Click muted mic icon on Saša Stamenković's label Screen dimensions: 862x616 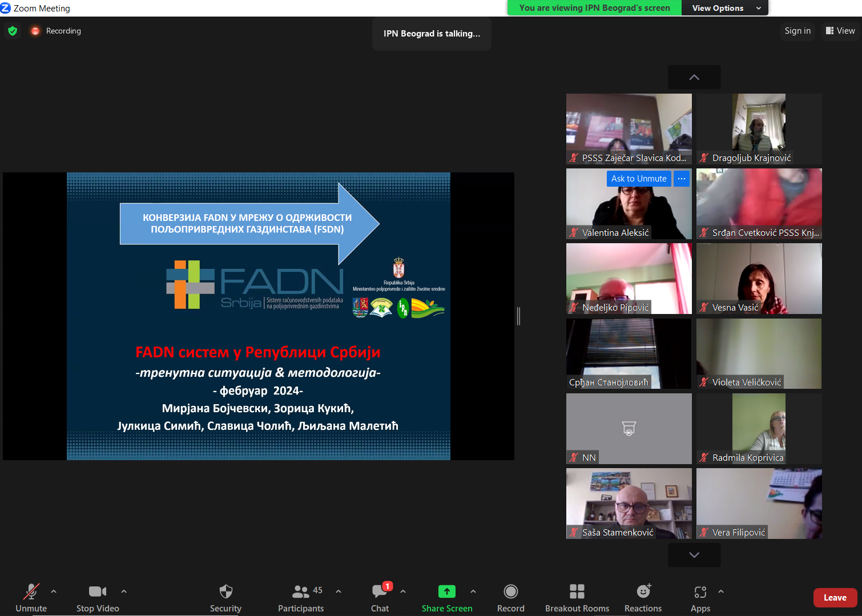point(574,533)
